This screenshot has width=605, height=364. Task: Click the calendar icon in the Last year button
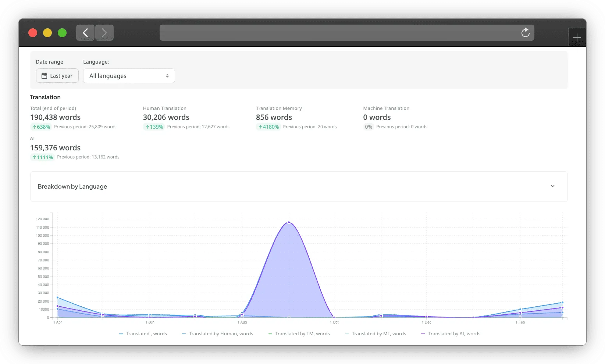[x=44, y=75]
